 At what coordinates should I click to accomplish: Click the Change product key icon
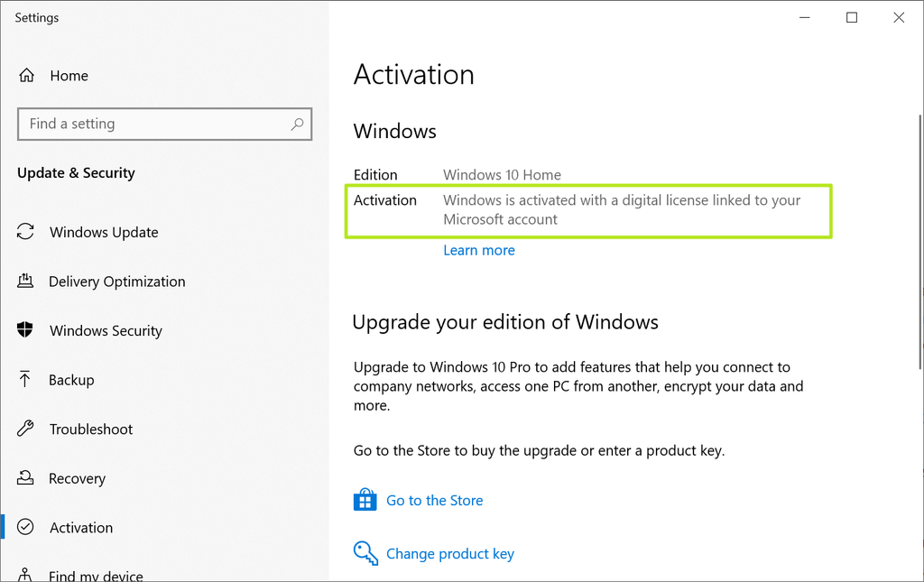365,553
